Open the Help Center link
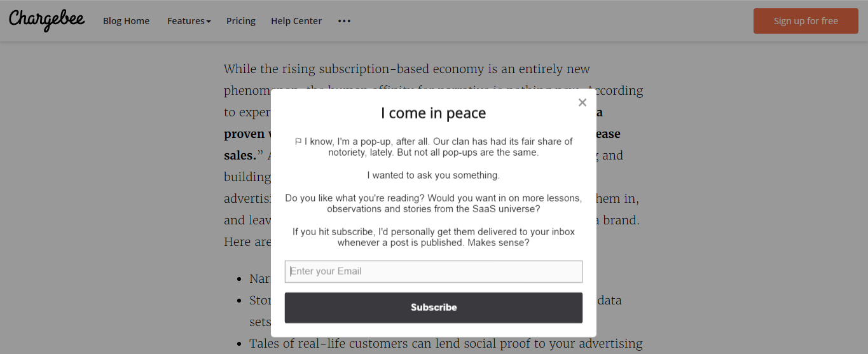868x354 pixels. click(x=296, y=21)
